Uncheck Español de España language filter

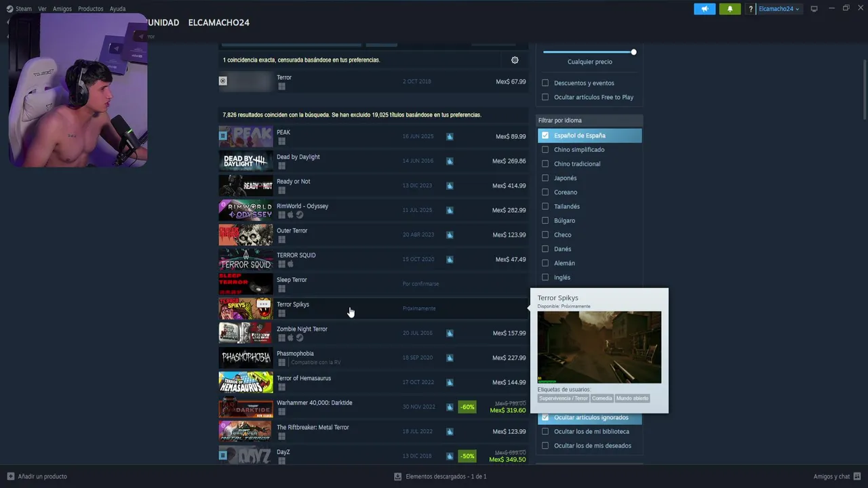point(545,136)
